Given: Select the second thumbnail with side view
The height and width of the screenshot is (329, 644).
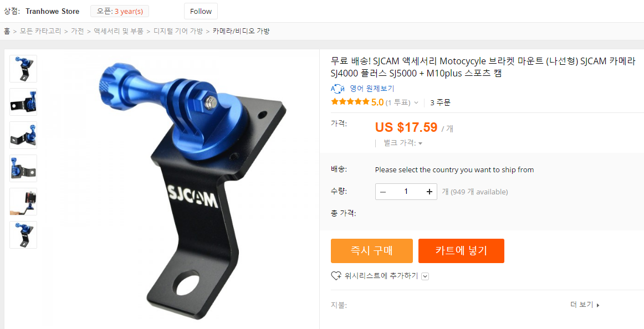Looking at the screenshot, I should click(x=23, y=102).
